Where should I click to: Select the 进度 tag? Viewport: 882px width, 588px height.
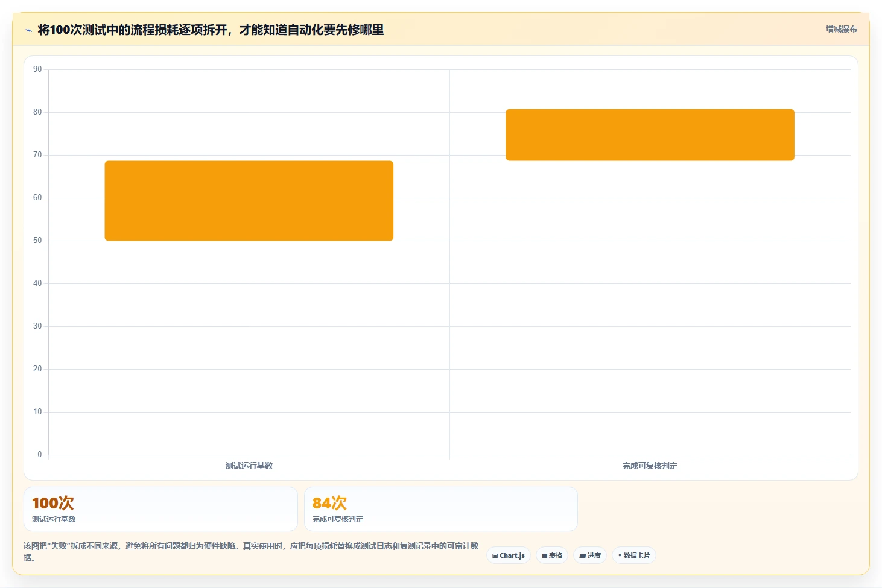point(590,555)
